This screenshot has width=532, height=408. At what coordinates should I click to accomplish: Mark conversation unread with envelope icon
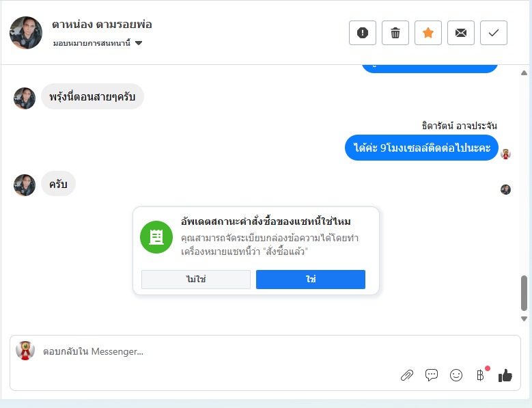[x=461, y=33]
